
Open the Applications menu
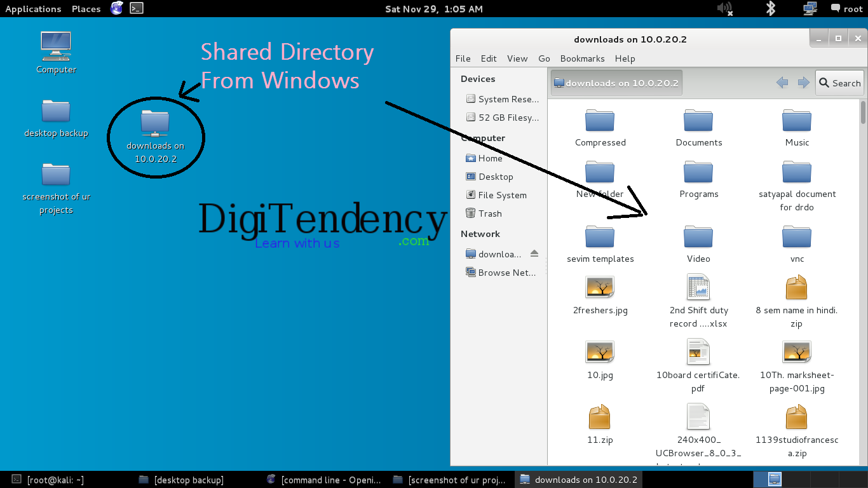coord(33,8)
